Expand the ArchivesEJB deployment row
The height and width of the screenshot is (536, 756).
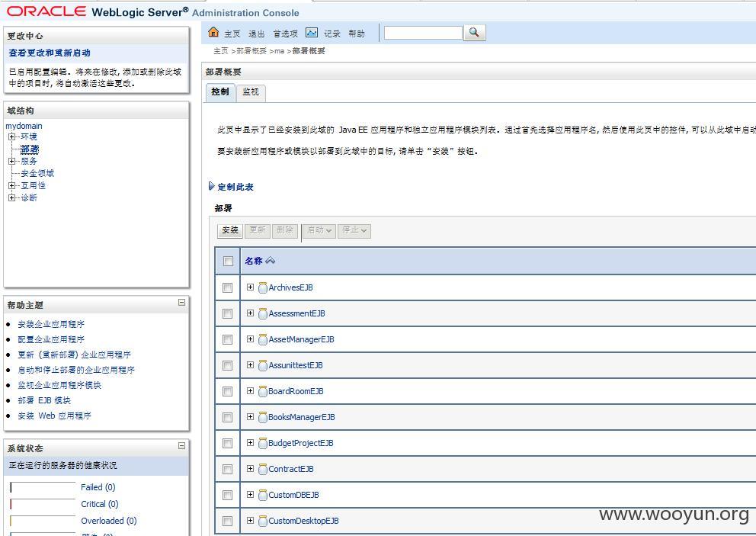[250, 287]
